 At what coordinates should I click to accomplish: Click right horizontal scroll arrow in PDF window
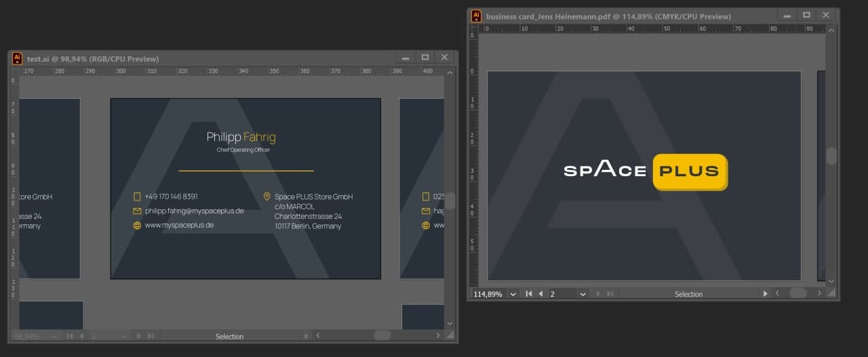coord(819,293)
